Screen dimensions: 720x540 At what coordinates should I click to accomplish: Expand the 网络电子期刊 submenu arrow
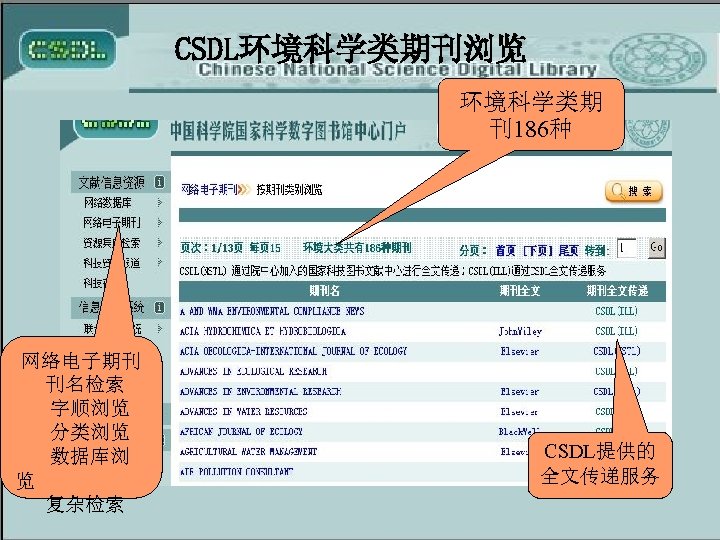159,223
